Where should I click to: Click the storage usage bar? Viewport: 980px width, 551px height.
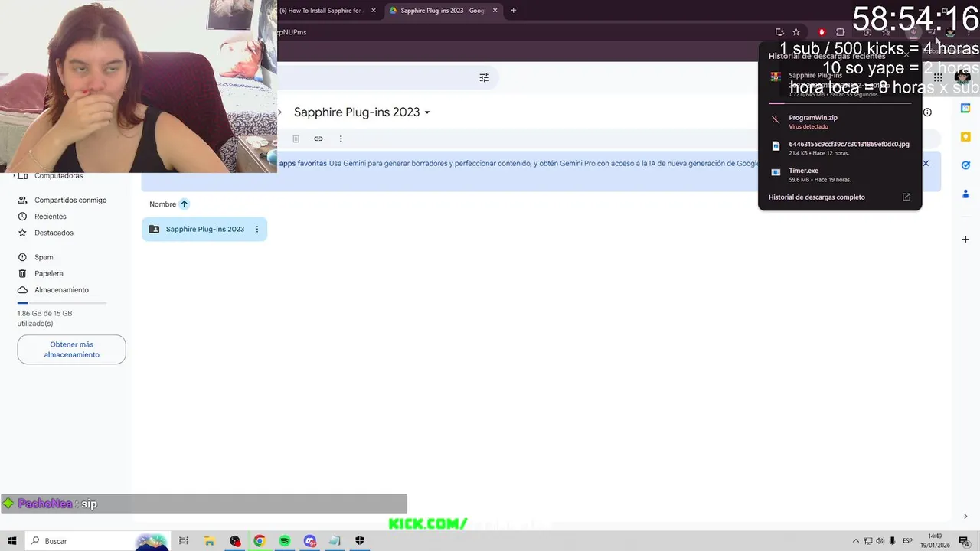point(62,303)
